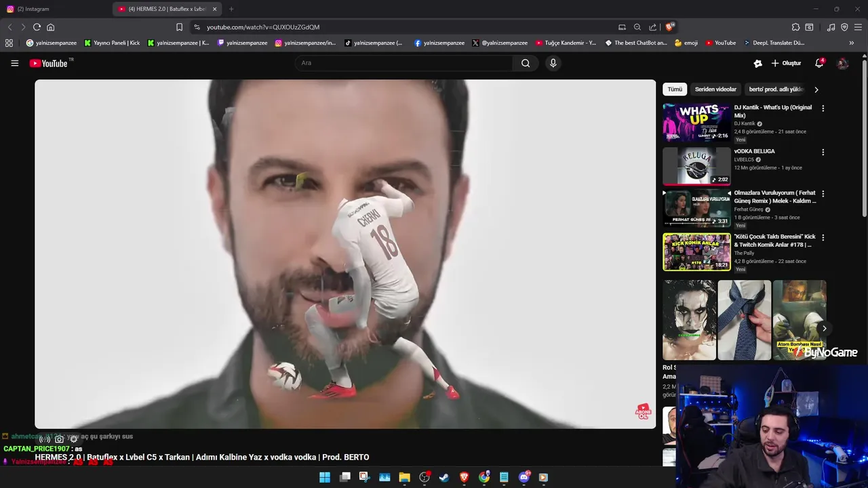Open YouTube notifications bell
The image size is (868, 488).
[819, 63]
